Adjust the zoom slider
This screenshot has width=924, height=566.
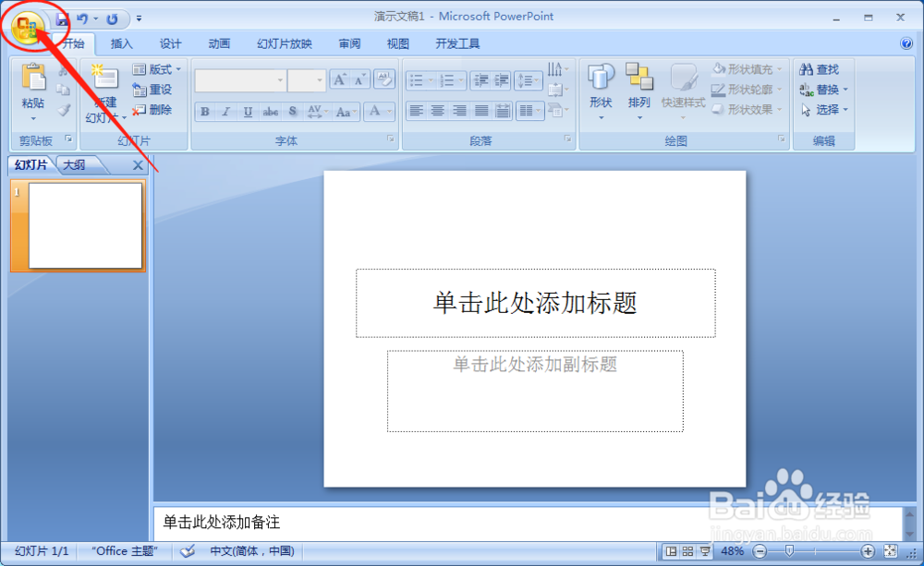790,551
